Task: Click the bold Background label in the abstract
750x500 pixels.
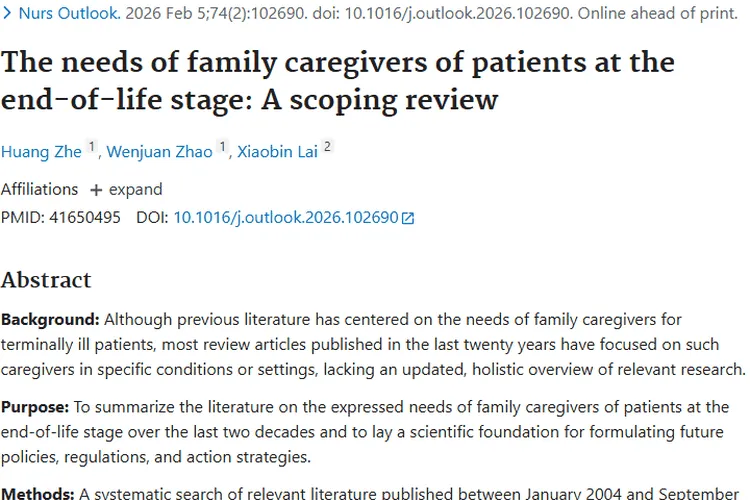Action: click(x=50, y=320)
